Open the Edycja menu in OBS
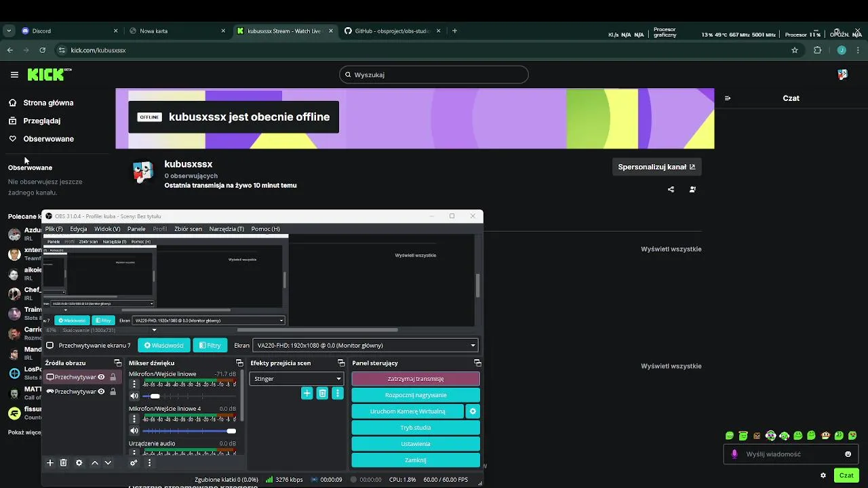This screenshot has width=868, height=488. 79,229
